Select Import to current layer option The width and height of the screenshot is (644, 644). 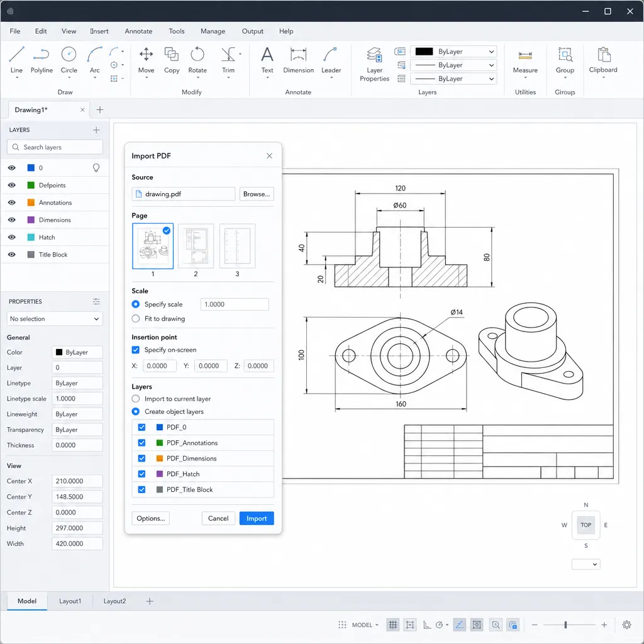[x=136, y=398]
